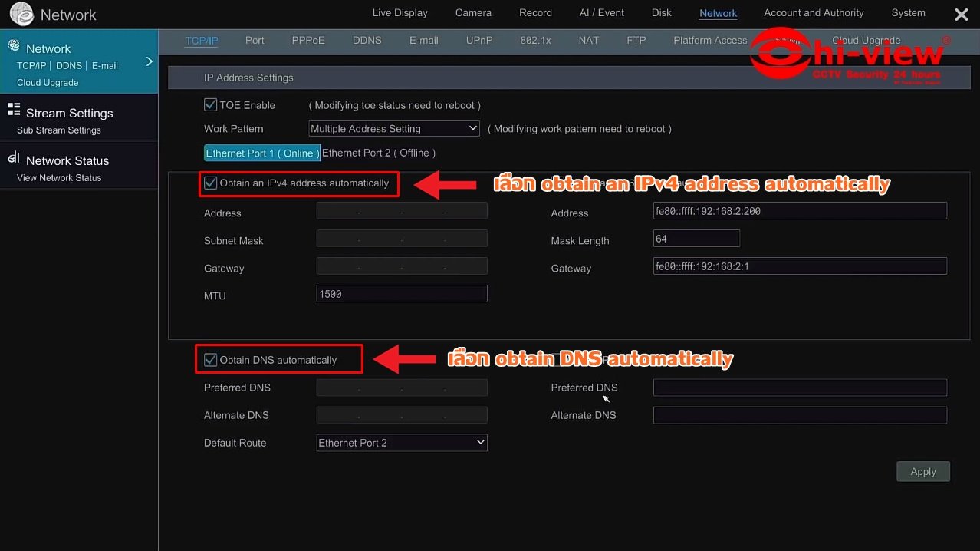Click the MTU input field
980x551 pixels.
[401, 294]
